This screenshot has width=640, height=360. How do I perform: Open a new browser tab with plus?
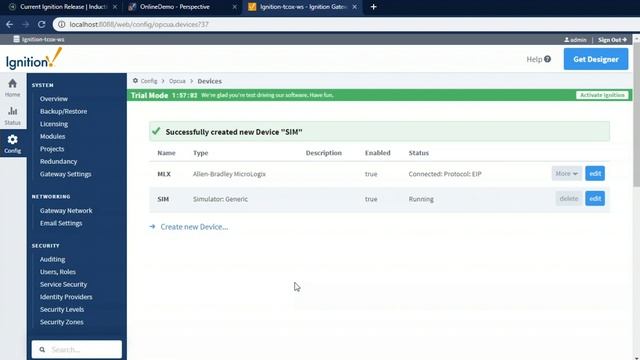click(x=373, y=7)
